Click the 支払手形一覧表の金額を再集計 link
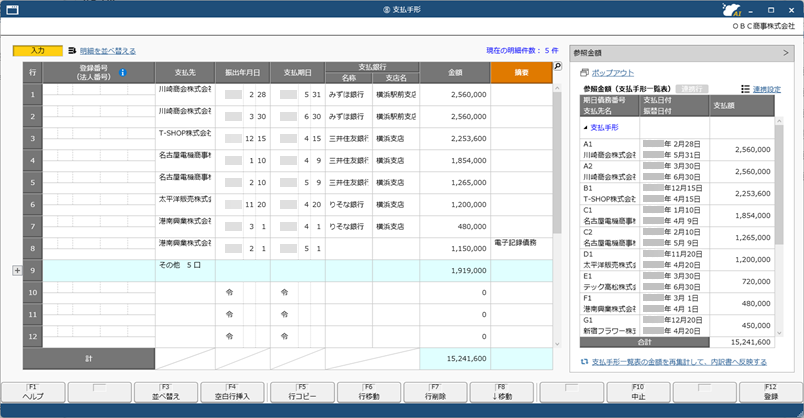The width and height of the screenshot is (804, 418). (x=679, y=362)
